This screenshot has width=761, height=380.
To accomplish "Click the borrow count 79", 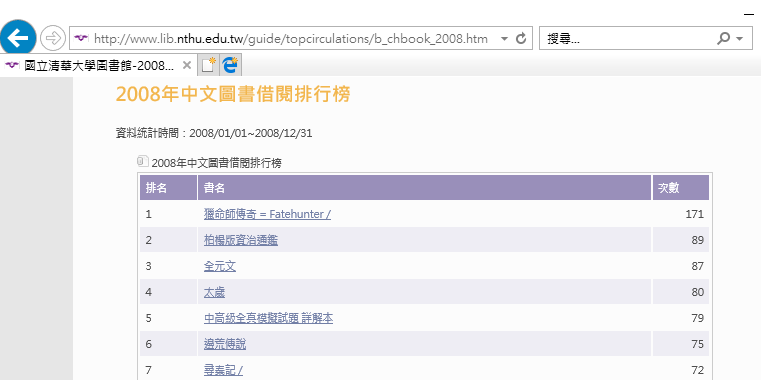I will coord(698,319).
